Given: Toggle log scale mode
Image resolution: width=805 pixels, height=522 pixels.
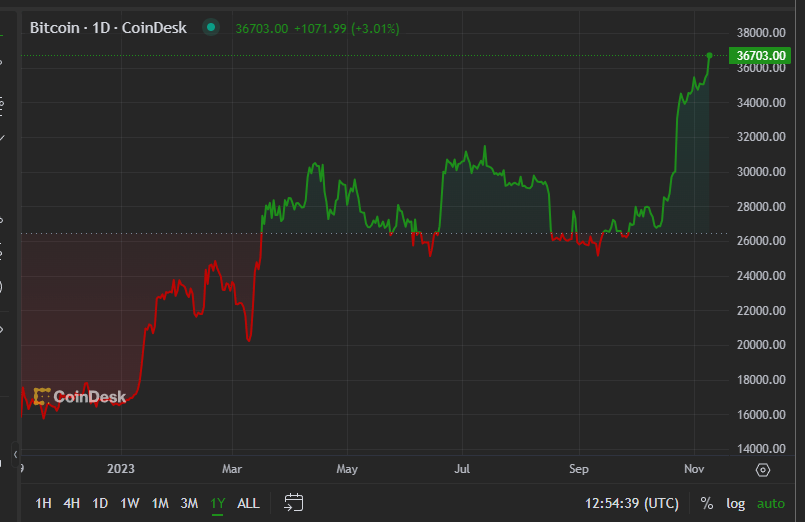Looking at the screenshot, I should (x=735, y=504).
